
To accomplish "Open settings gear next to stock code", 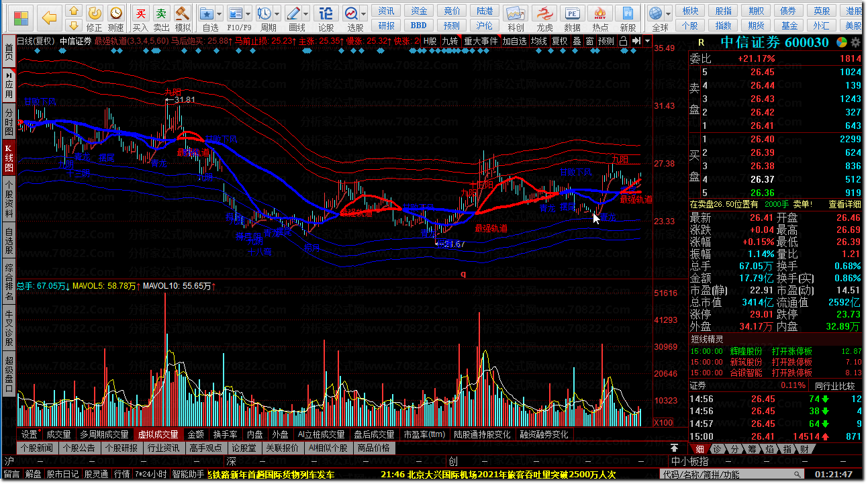I will [x=855, y=42].
